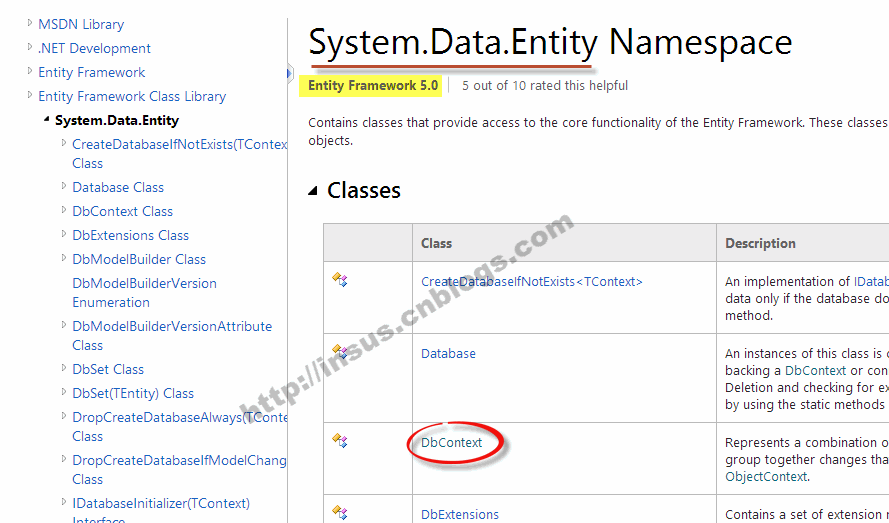Collapse System.Data.Entity tree node

click(x=47, y=119)
